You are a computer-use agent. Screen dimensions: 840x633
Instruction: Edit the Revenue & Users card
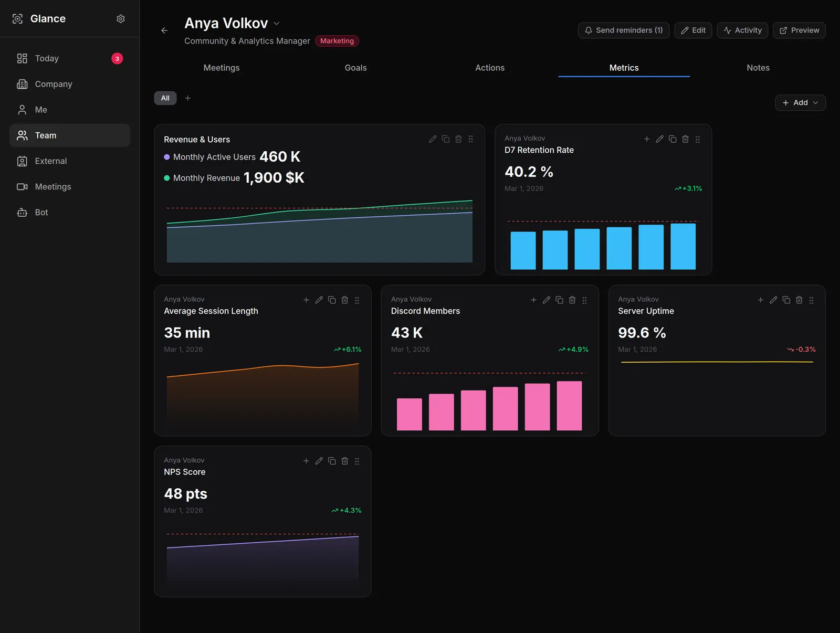pyautogui.click(x=433, y=139)
